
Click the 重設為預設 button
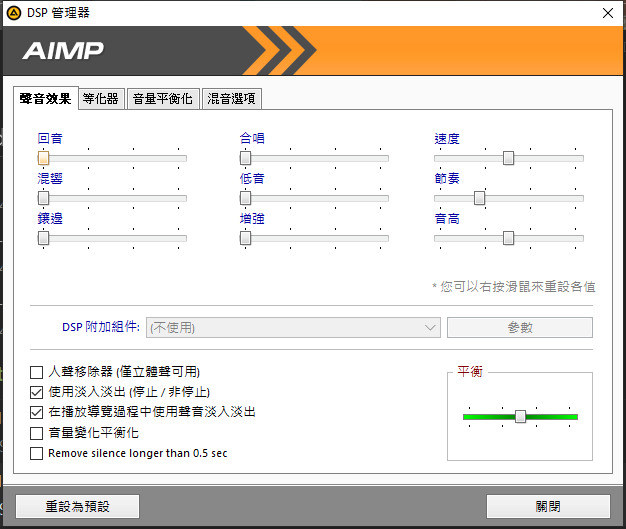pyautogui.click(x=77, y=507)
